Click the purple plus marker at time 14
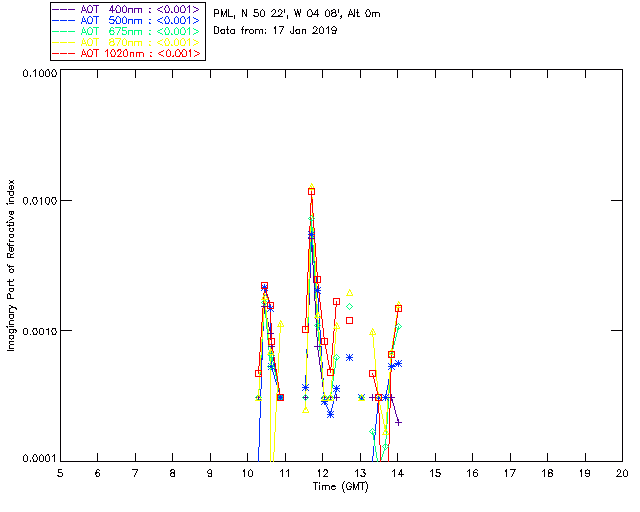The height and width of the screenshot is (512, 640). (399, 423)
